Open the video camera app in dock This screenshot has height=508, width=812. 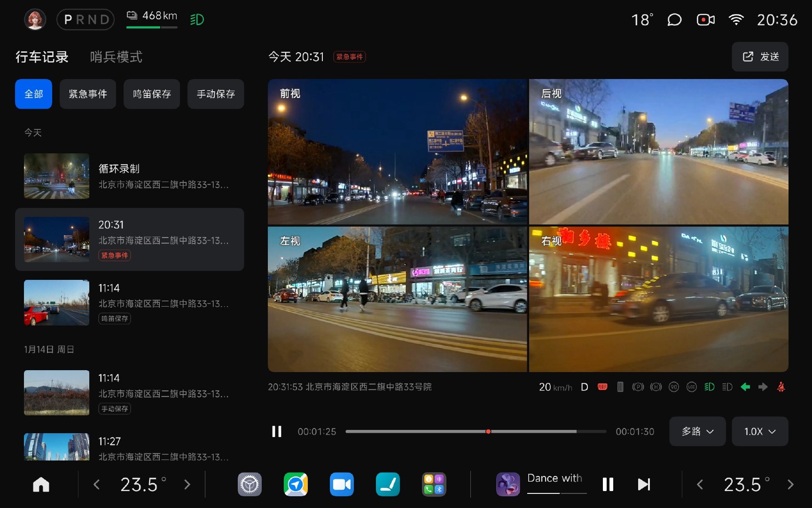coord(342,484)
